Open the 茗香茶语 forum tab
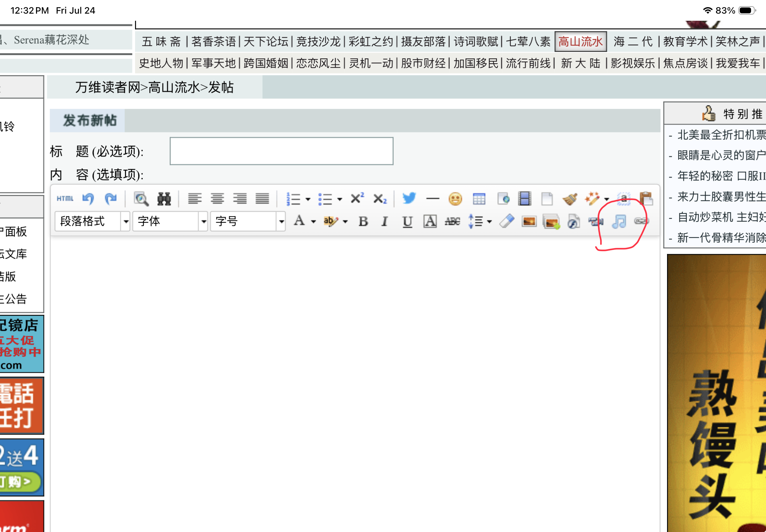Image resolution: width=766 pixels, height=532 pixels. (214, 42)
